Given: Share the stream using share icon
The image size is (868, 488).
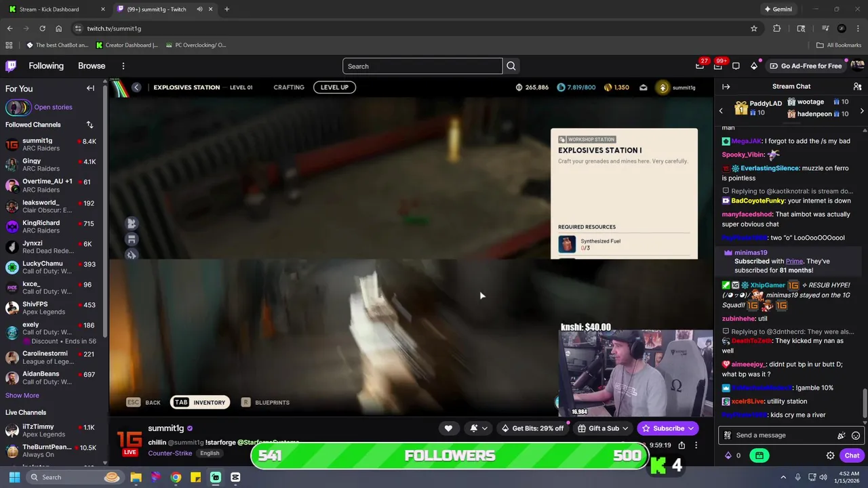Looking at the screenshot, I should click(682, 445).
